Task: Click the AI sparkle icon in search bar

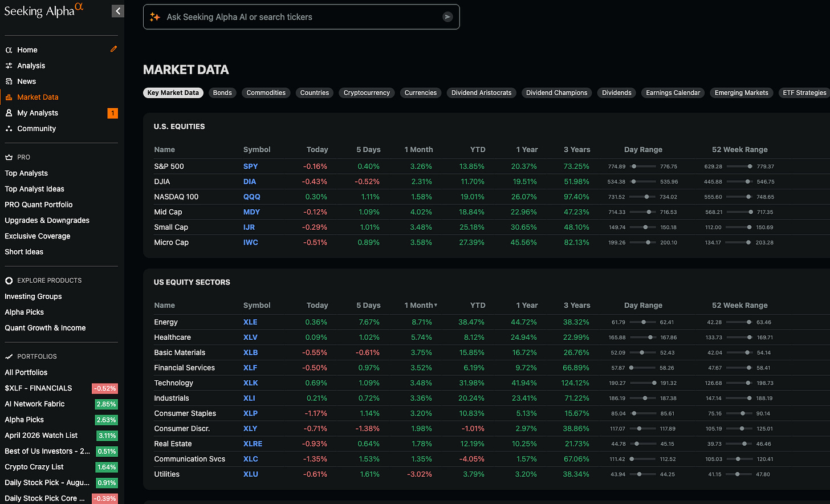Action: [x=155, y=17]
